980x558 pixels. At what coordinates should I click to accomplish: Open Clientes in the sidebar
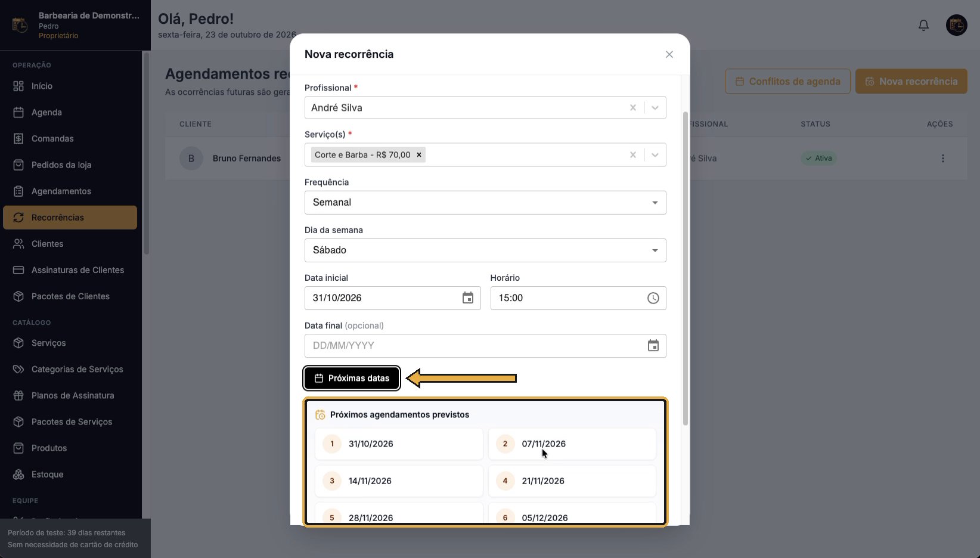pyautogui.click(x=70, y=244)
